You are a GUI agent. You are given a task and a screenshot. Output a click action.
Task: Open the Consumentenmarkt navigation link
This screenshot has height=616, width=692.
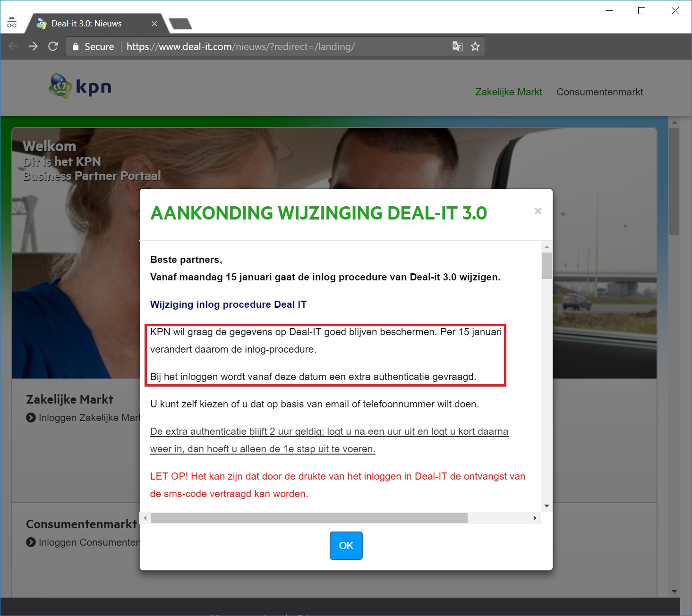pyautogui.click(x=600, y=92)
